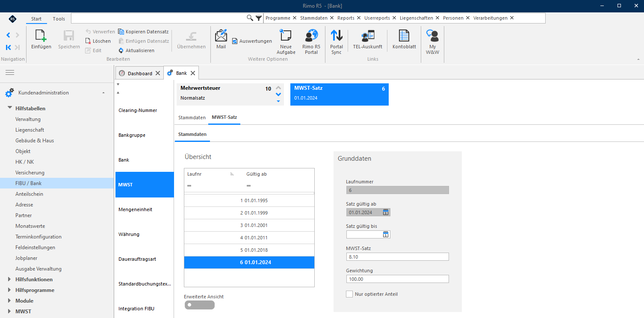Go to previous record arrow

8,35
